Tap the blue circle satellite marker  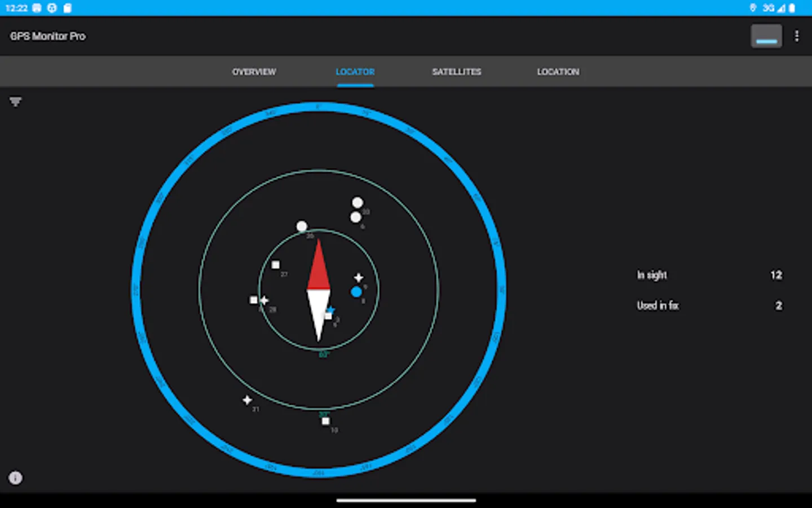click(356, 292)
